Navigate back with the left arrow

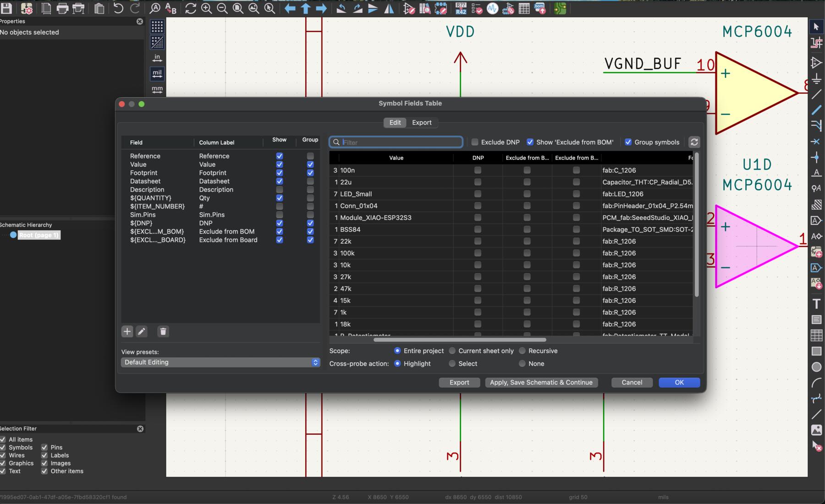290,8
